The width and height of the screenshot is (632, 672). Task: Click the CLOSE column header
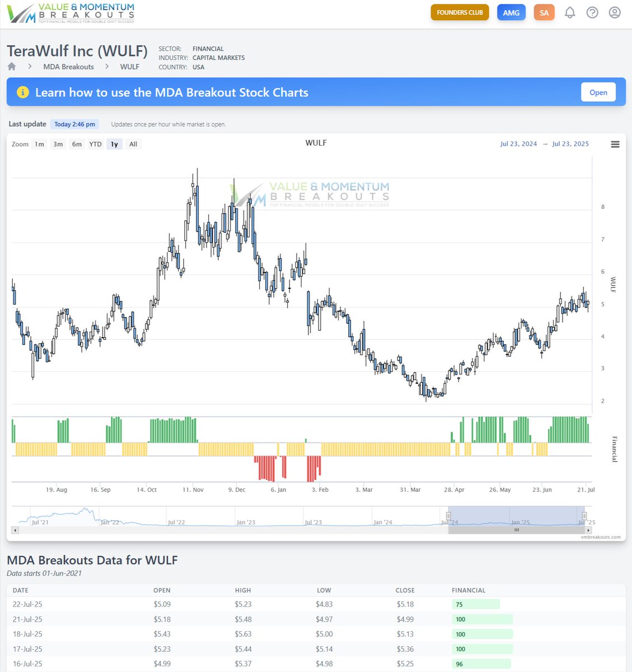(x=405, y=590)
